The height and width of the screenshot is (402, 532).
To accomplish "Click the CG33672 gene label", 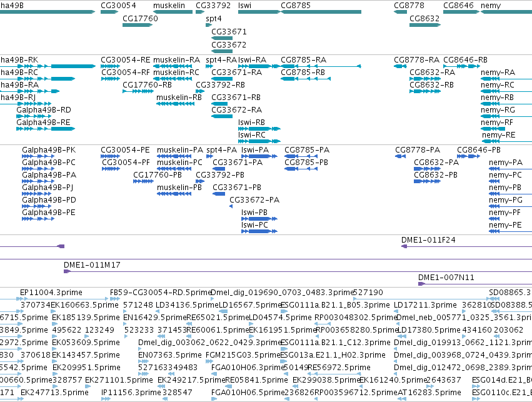I will point(229,45).
